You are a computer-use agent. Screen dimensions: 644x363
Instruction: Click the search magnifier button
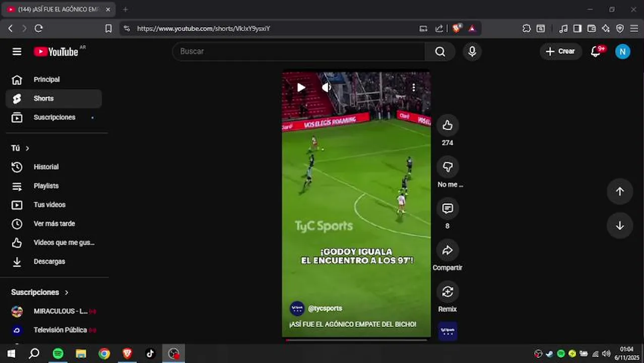440,51
